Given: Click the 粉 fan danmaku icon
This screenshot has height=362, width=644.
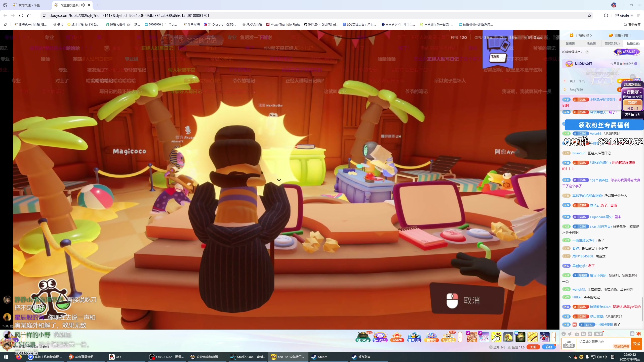Looking at the screenshot, I should coord(583,334).
